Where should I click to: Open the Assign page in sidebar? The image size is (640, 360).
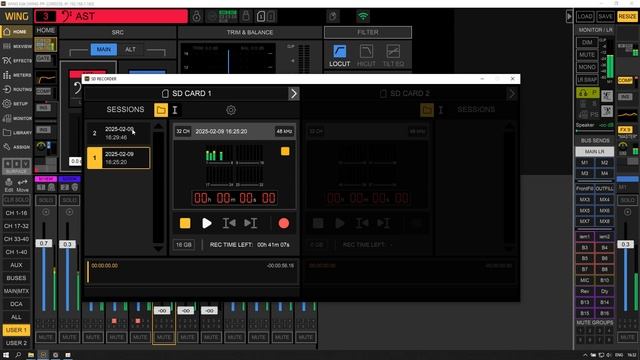click(x=16, y=147)
